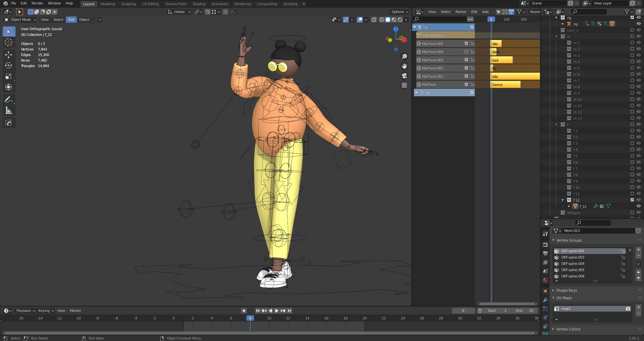
Task: Switch to rendered viewport shading
Action: pyautogui.click(x=400, y=20)
